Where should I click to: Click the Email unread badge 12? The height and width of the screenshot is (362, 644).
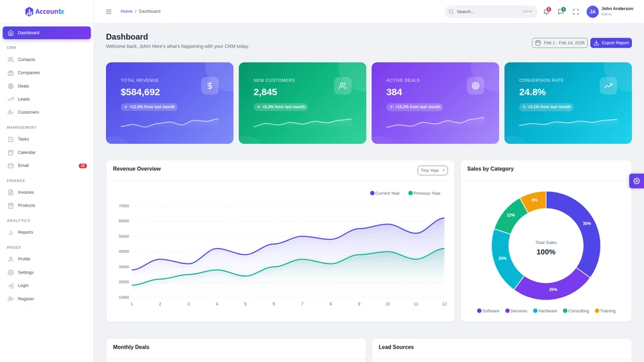pos(83,166)
